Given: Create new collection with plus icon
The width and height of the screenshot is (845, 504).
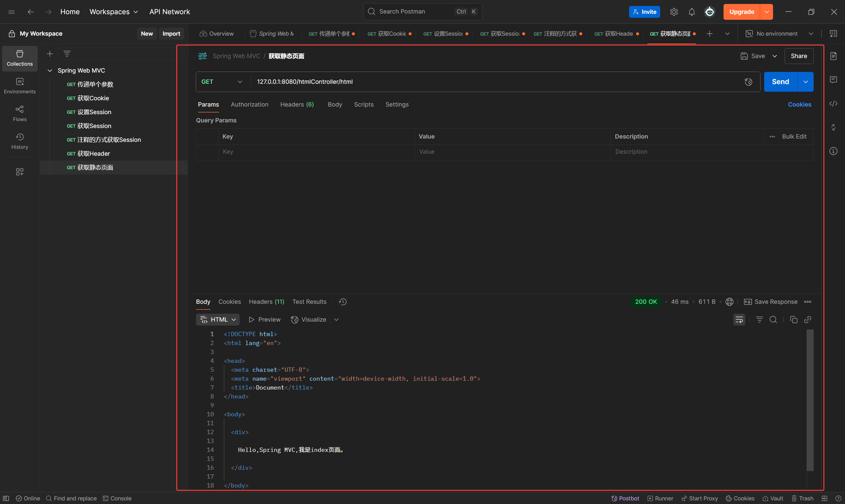Looking at the screenshot, I should click(x=50, y=54).
